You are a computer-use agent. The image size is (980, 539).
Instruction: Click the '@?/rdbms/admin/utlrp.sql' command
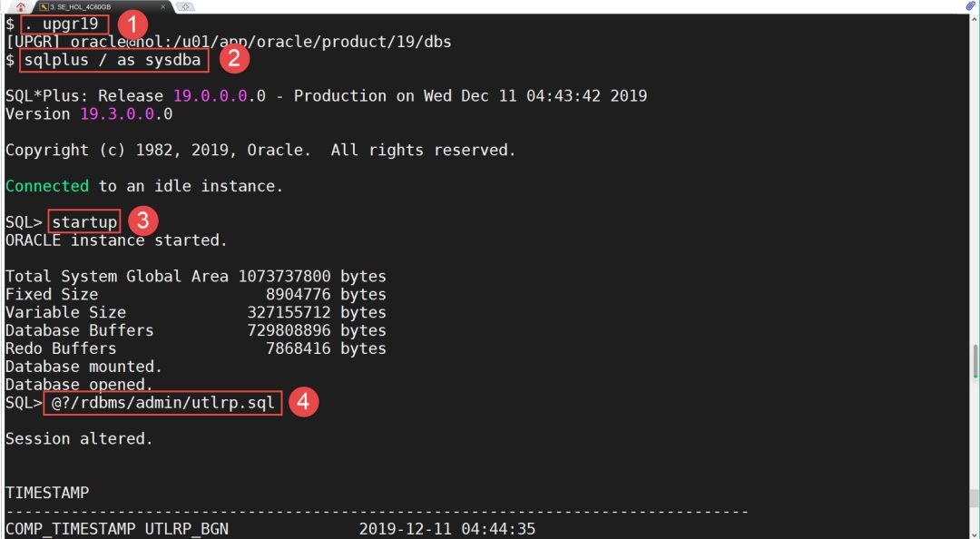(162, 403)
